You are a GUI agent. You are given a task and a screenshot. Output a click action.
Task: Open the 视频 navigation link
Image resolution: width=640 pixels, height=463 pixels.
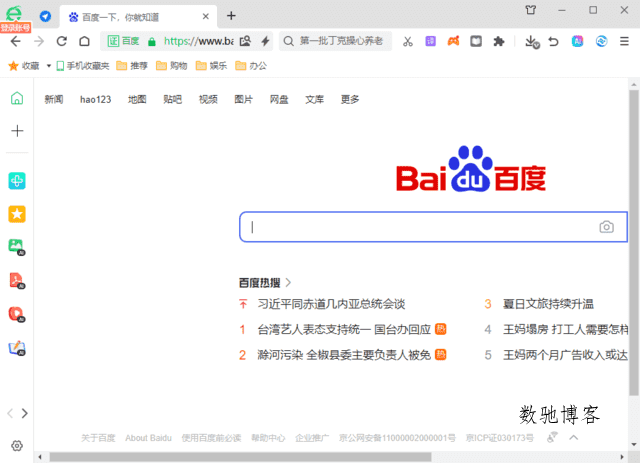click(208, 99)
